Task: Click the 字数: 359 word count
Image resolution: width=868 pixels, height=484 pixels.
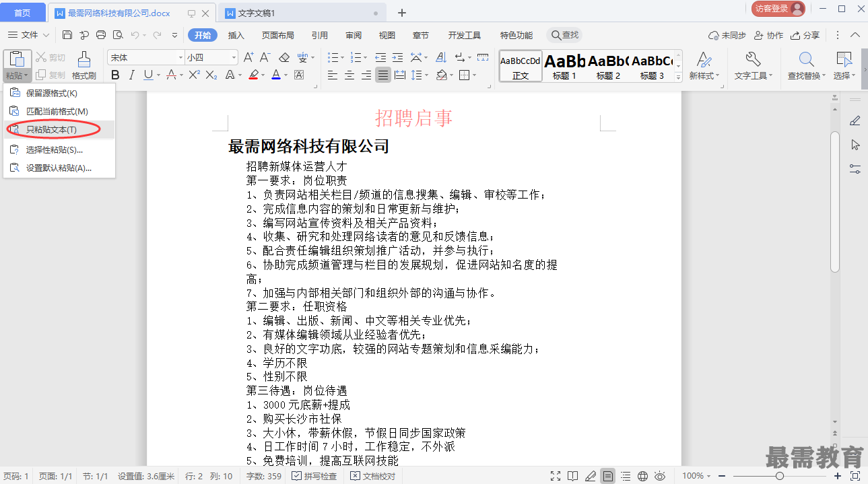Action: point(264,476)
